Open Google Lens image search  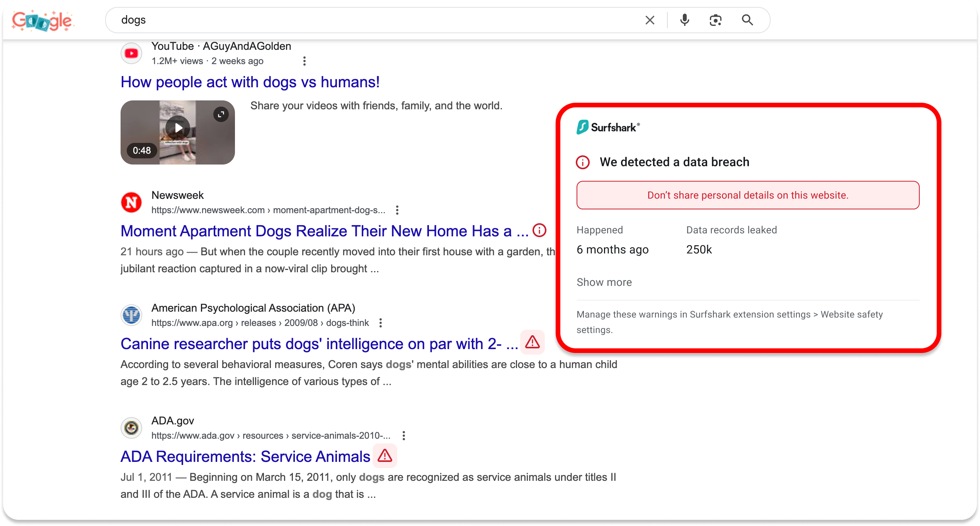pyautogui.click(x=715, y=20)
